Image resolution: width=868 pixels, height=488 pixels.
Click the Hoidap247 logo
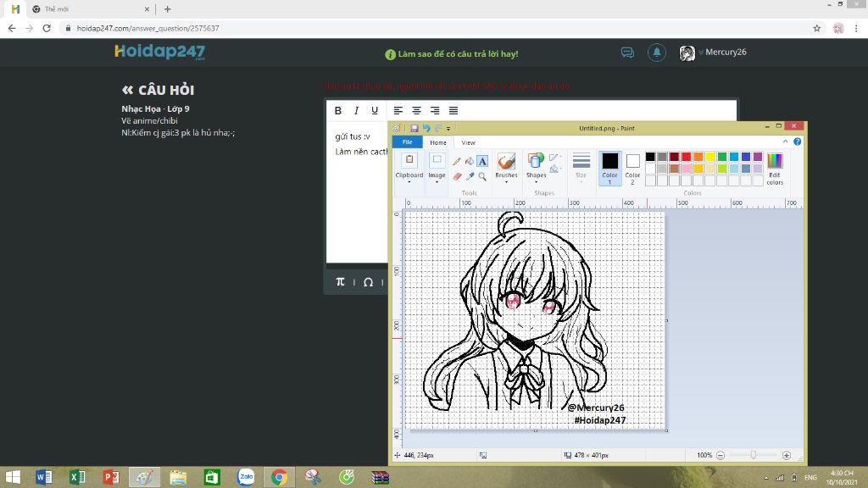click(160, 52)
